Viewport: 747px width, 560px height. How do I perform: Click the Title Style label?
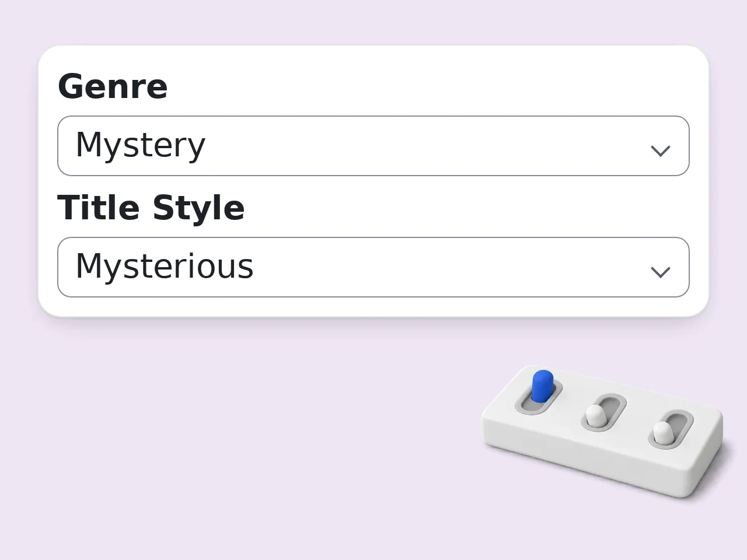point(151,208)
